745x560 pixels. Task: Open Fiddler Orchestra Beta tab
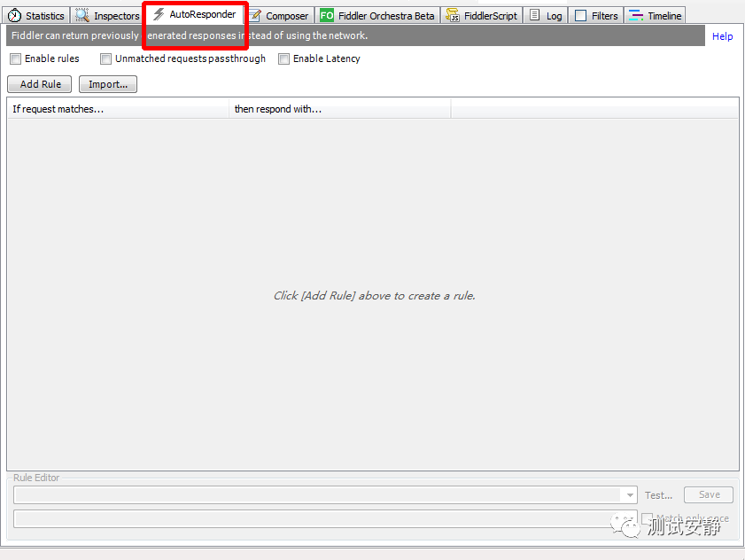click(x=377, y=15)
